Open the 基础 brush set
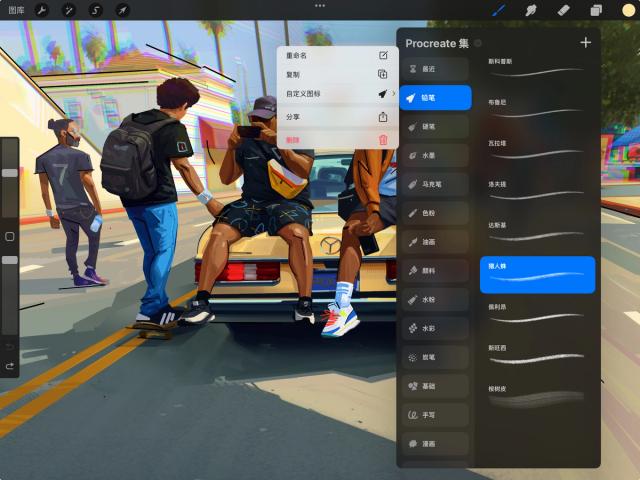The image size is (640, 480). click(x=435, y=386)
